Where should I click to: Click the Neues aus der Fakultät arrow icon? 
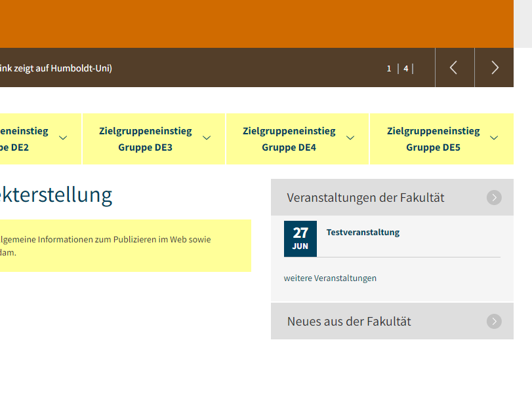point(494,321)
